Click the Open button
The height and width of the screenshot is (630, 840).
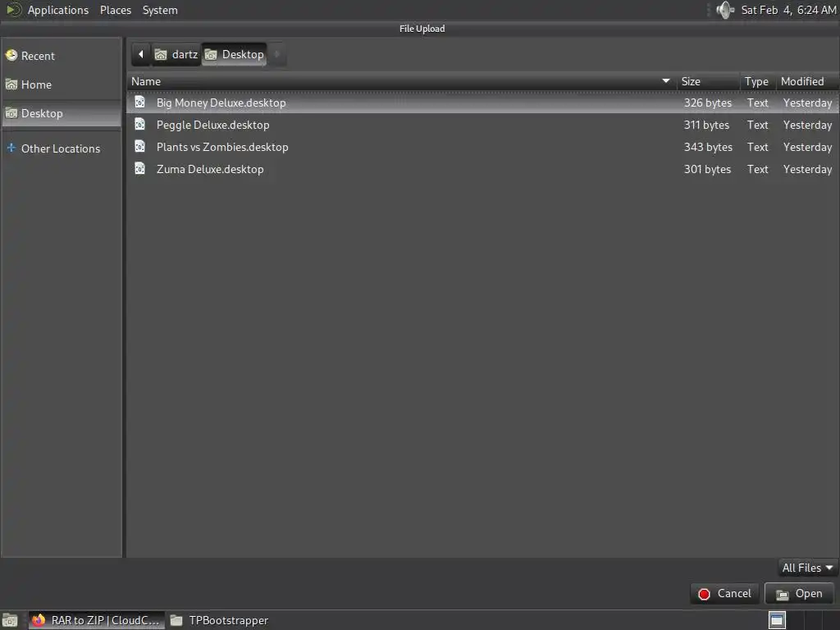click(799, 594)
